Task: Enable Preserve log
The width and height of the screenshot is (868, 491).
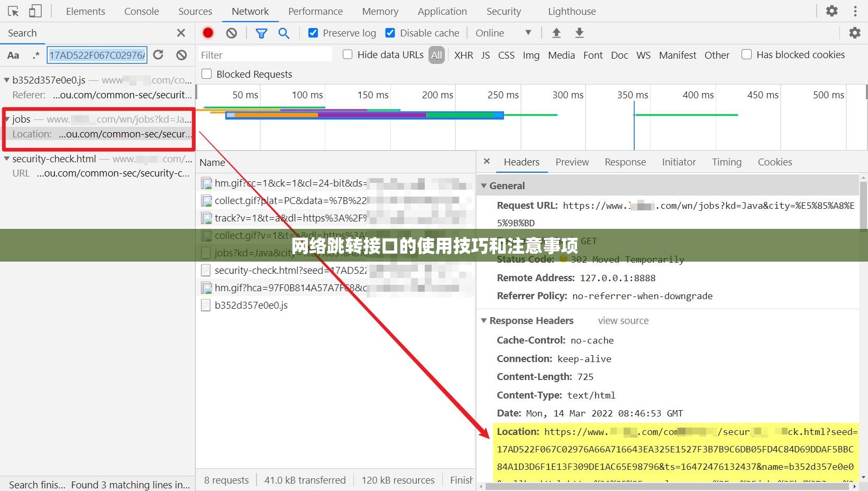Action: click(313, 33)
